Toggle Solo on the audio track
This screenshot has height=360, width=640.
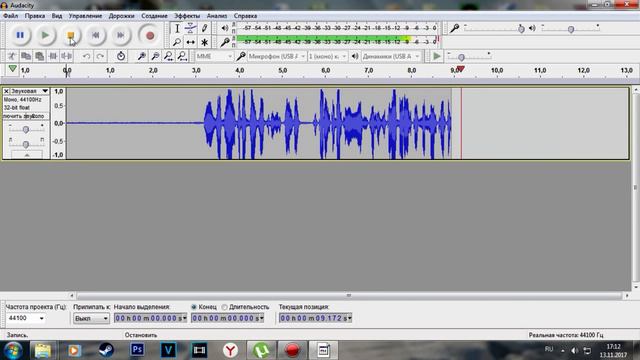38,116
